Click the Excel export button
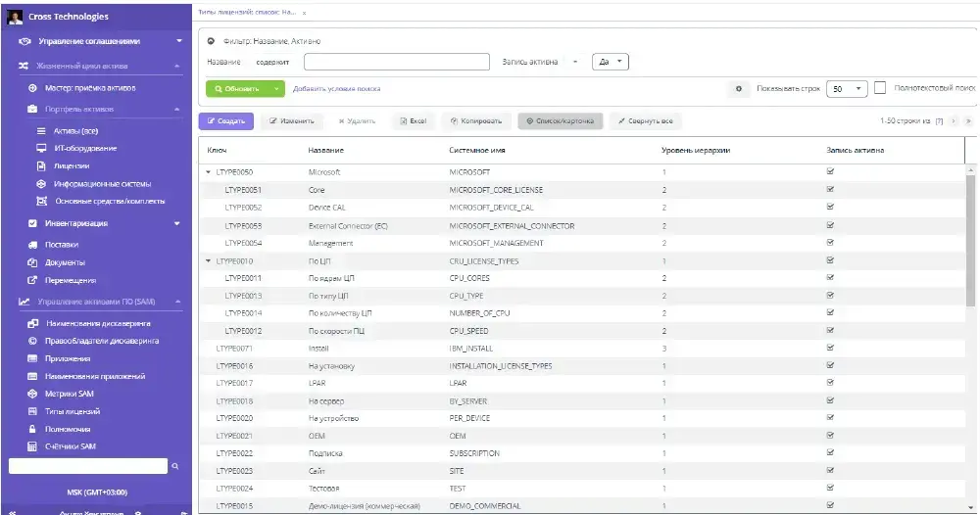The height and width of the screenshot is (515, 980). click(414, 121)
